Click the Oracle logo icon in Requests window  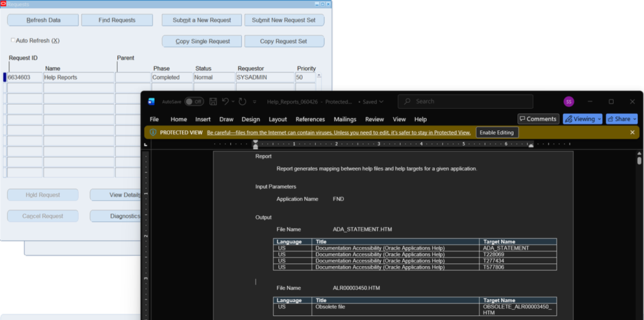[x=3, y=3]
